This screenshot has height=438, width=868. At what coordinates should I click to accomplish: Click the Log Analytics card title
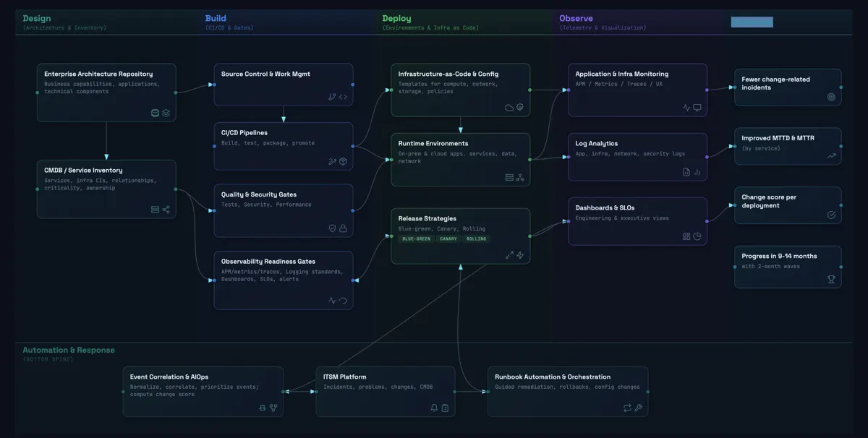point(597,143)
